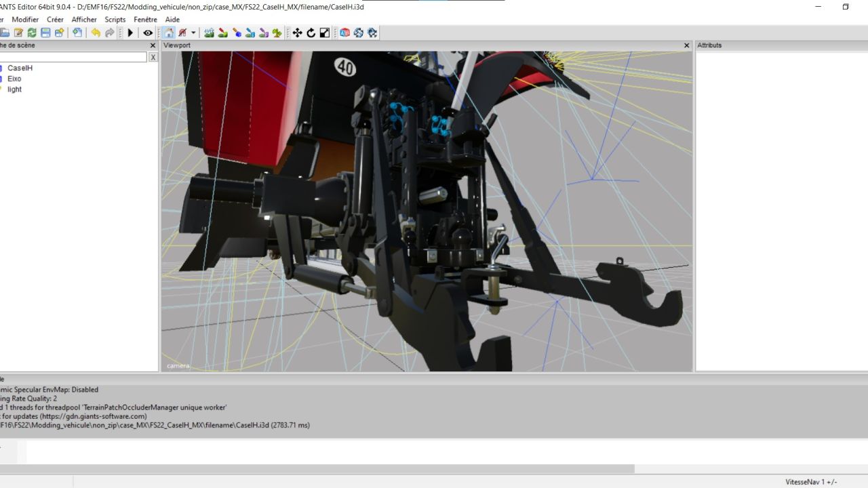Click the Attributs panel header
Screen dimensions: 868x488
point(781,45)
